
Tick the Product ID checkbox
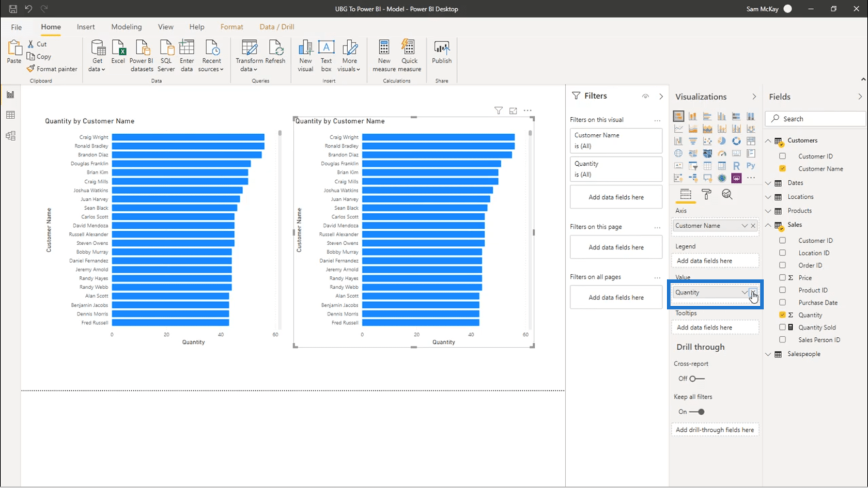pos(783,290)
